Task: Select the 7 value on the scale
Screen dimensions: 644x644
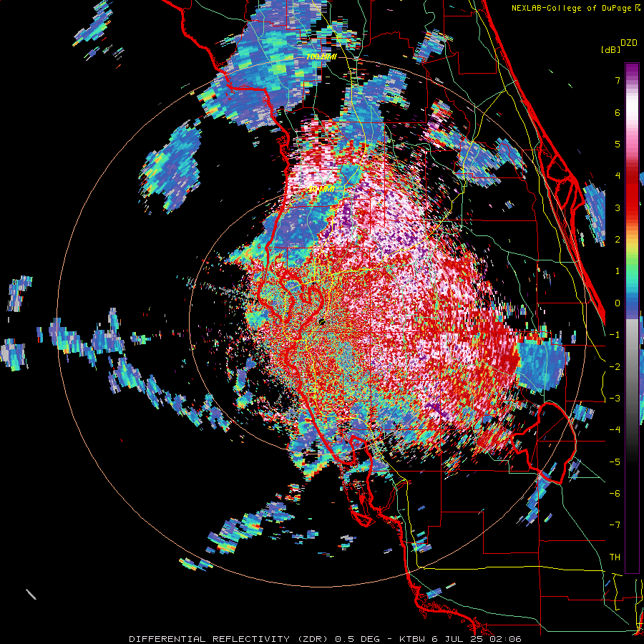Action: 618,80
